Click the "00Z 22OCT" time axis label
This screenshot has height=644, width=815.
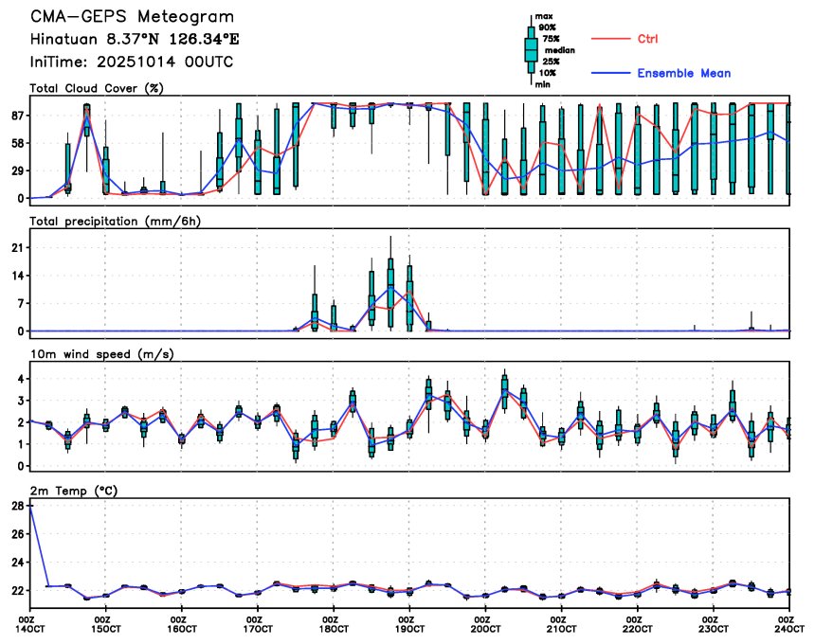[x=637, y=624]
